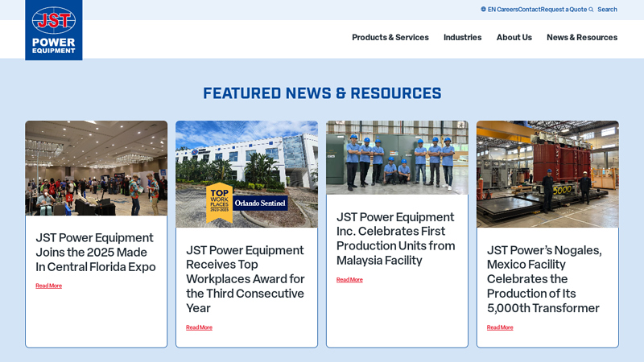Click the Orlando Sentinel Top Workplaces image

click(246, 174)
